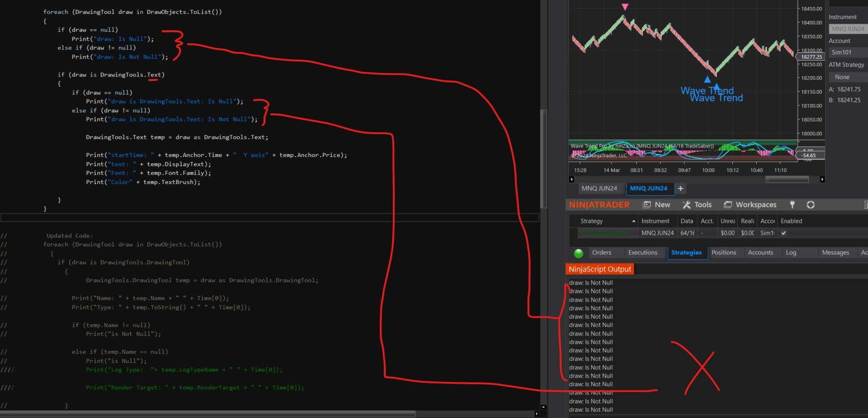The width and height of the screenshot is (868, 418).
Task: Switch to the Positions tab
Action: coord(723,252)
